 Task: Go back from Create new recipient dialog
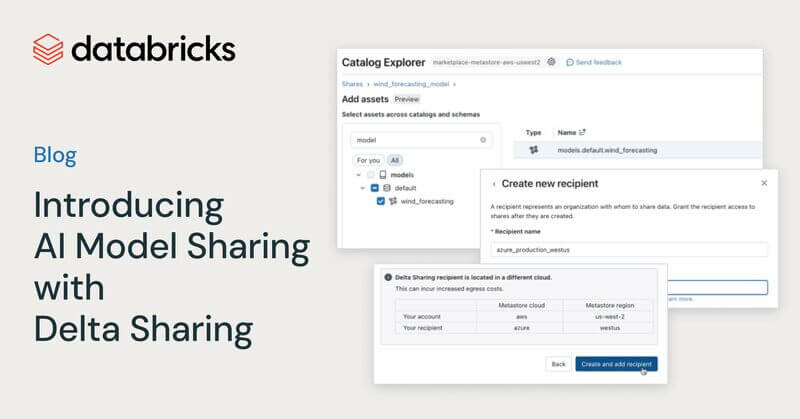point(493,184)
